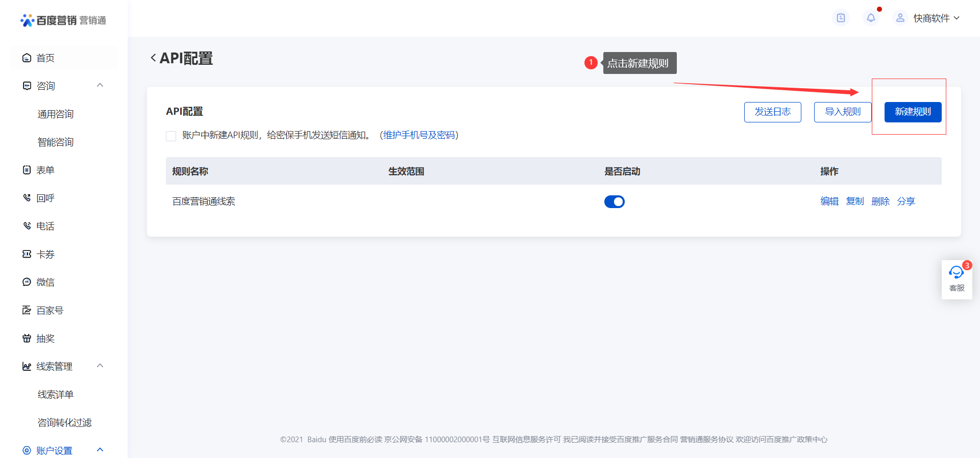
Task: Click the user avatar icon
Action: 900,18
